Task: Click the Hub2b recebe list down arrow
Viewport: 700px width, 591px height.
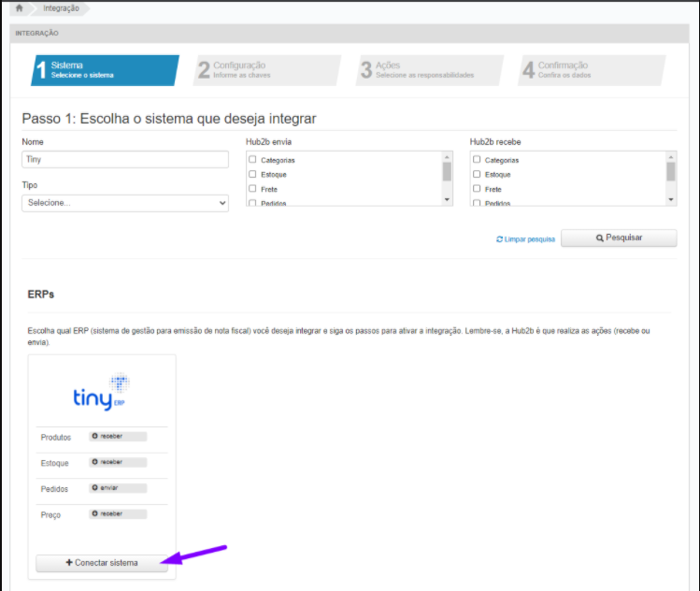Action: (x=671, y=200)
